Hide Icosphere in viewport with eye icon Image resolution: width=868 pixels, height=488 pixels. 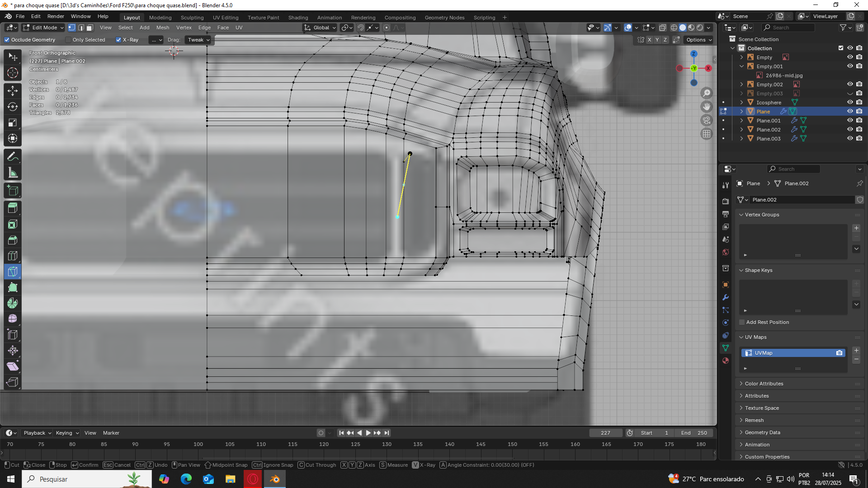[849, 103]
